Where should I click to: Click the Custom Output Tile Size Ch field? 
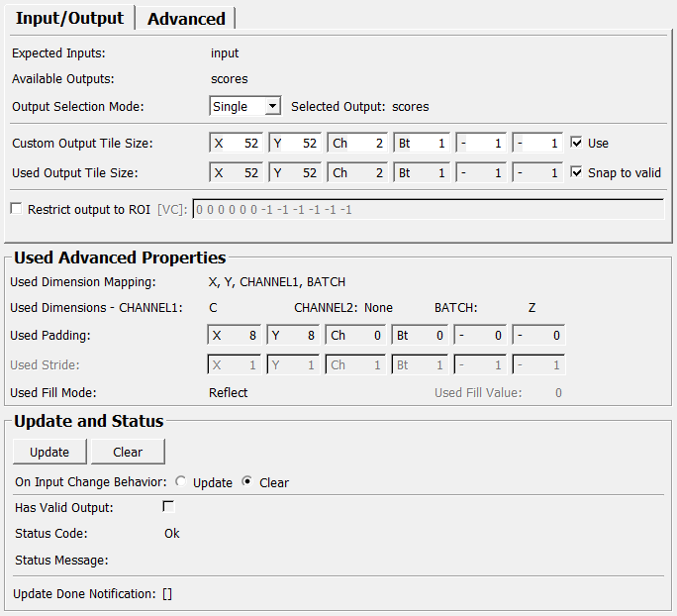(x=357, y=144)
